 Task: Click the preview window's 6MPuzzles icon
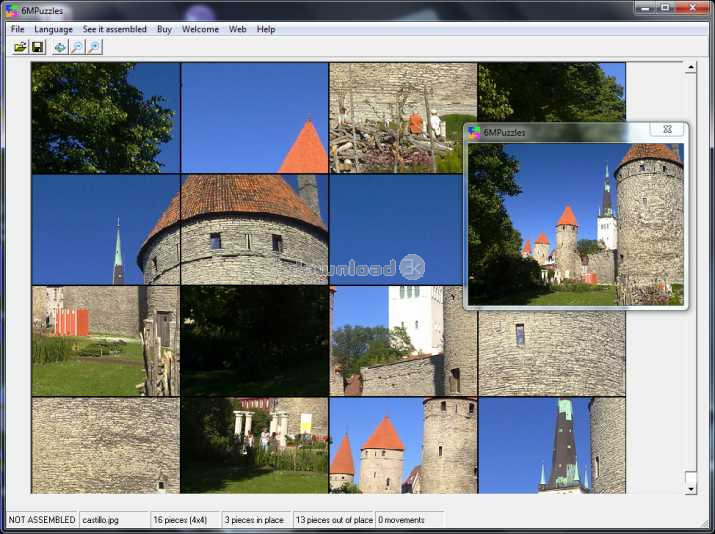pyautogui.click(x=474, y=132)
